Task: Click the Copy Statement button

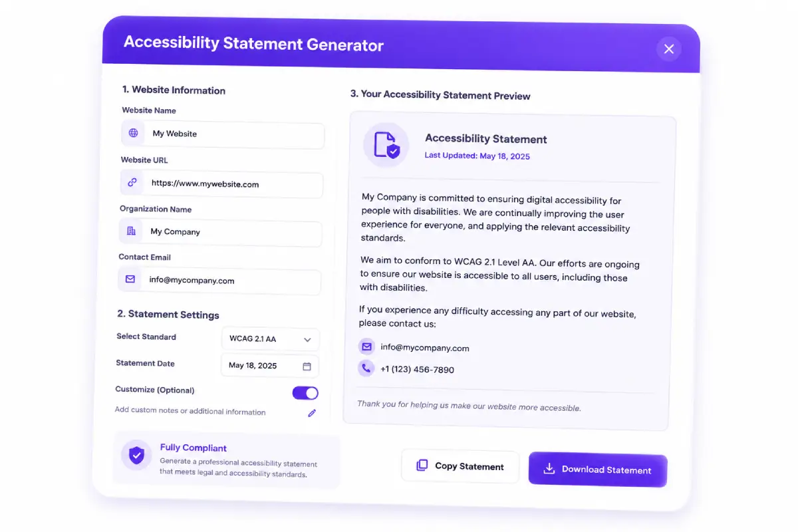Action: click(x=460, y=466)
